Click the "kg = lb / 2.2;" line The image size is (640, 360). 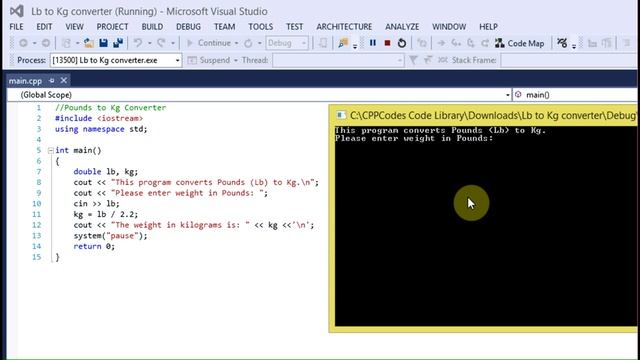106,214
